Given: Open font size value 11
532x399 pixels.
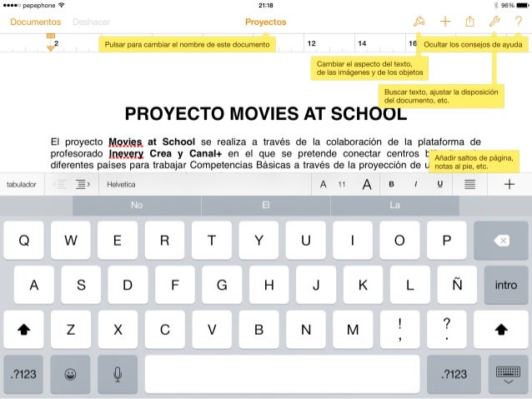Looking at the screenshot, I should (x=342, y=184).
